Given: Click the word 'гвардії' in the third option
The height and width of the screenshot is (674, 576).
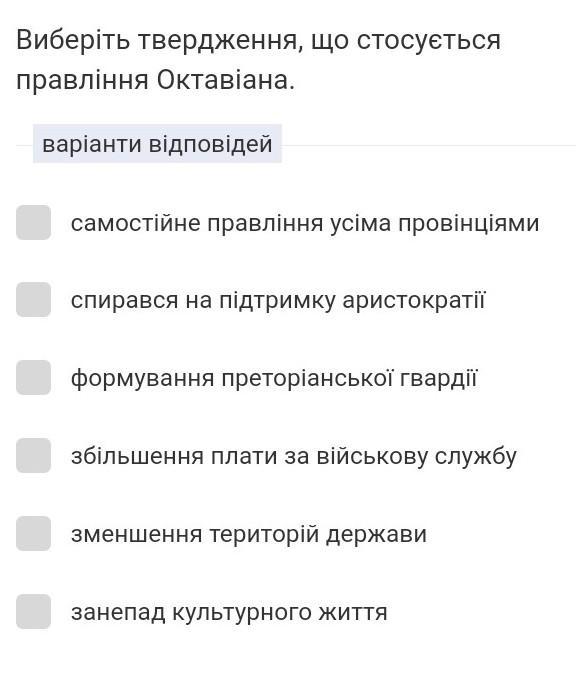Looking at the screenshot, I should [438, 379].
